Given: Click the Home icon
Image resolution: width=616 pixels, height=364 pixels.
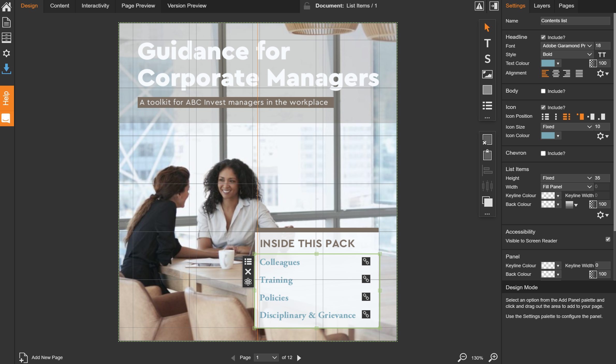Looking at the screenshot, I should point(6,6).
